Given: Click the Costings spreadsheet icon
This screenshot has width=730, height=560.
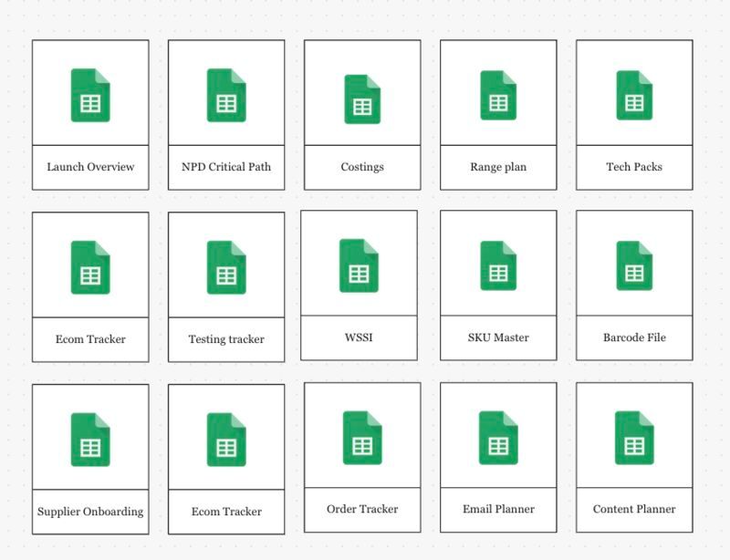Looking at the screenshot, I should click(362, 99).
